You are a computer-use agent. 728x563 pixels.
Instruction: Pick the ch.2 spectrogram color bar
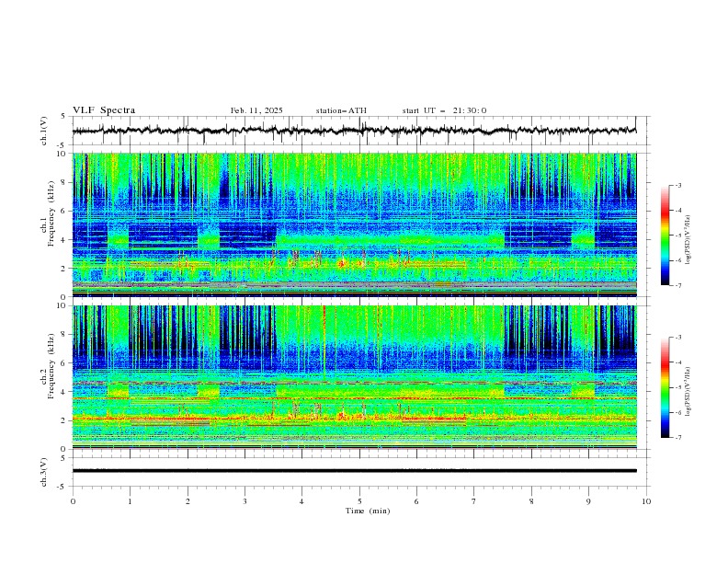(x=665, y=387)
